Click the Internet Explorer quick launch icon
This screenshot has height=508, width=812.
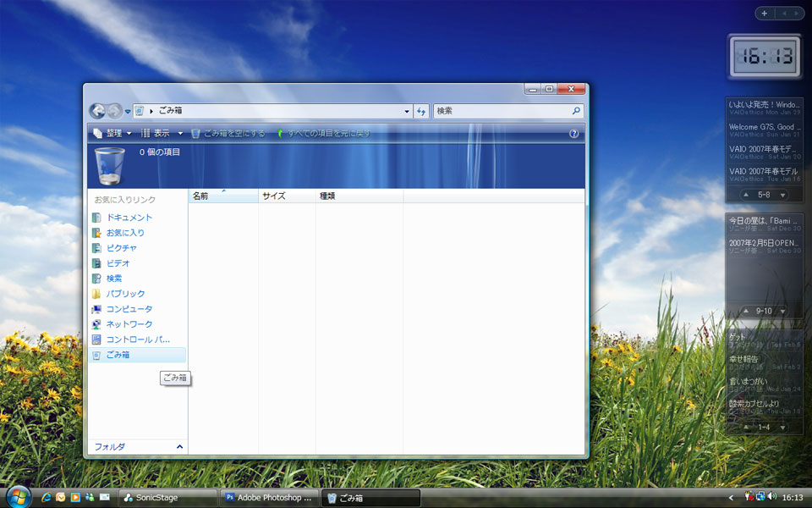coord(47,497)
